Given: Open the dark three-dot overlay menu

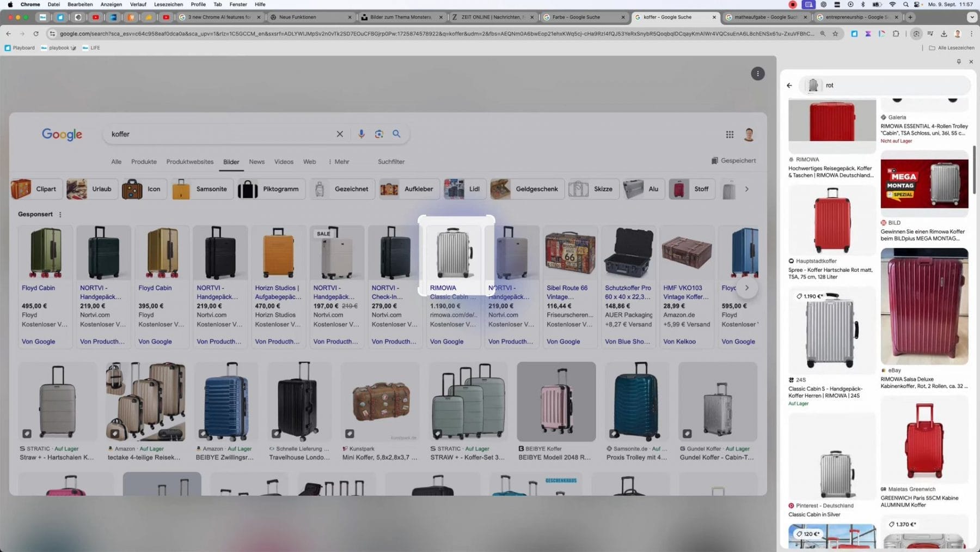Looking at the screenshot, I should click(x=757, y=74).
